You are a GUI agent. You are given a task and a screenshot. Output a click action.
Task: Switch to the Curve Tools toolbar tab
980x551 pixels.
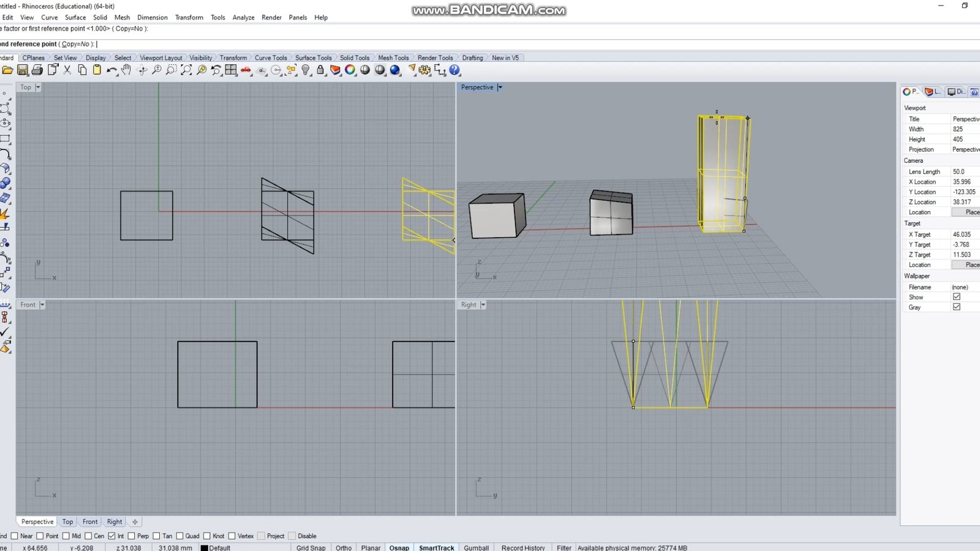[271, 58]
